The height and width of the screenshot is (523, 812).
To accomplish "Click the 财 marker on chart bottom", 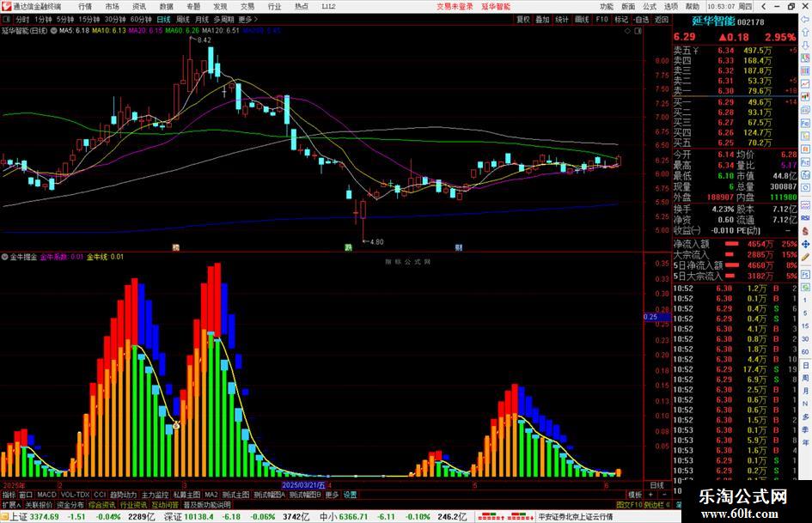I will [x=458, y=247].
